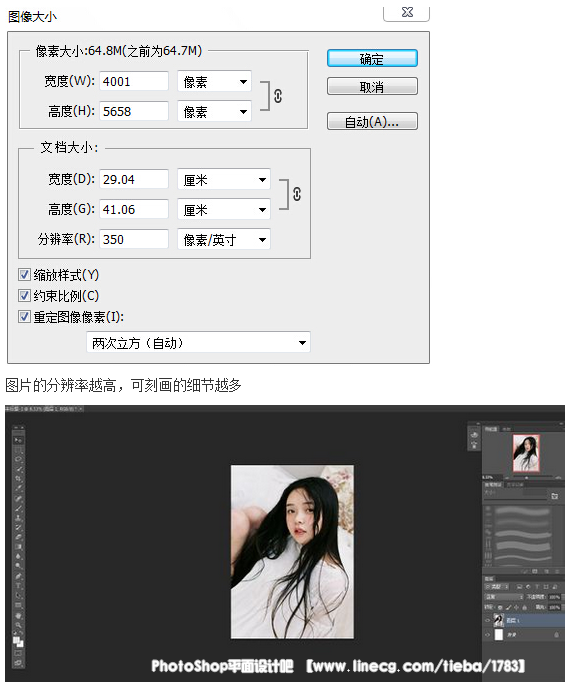Select the Dodge tool
This screenshot has height=683, width=575.
coord(18,566)
